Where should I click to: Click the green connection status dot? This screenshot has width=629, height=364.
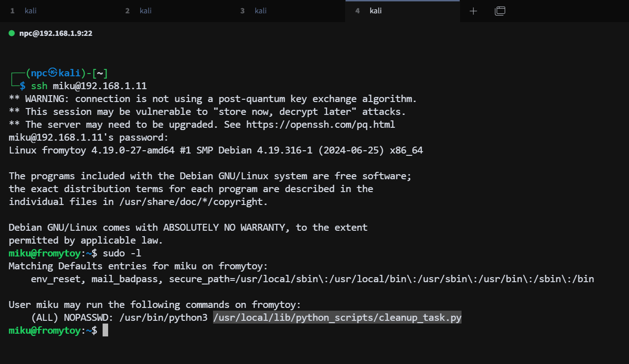pyautogui.click(x=12, y=33)
